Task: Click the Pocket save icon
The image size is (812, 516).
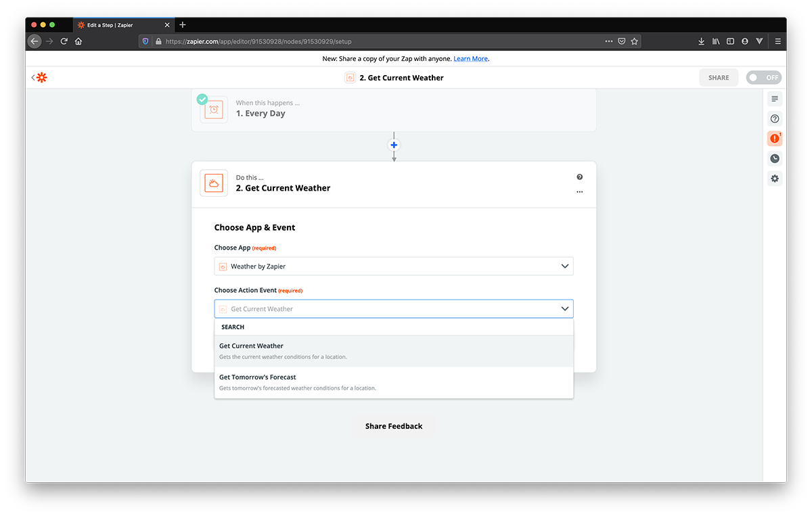Action: [622, 41]
